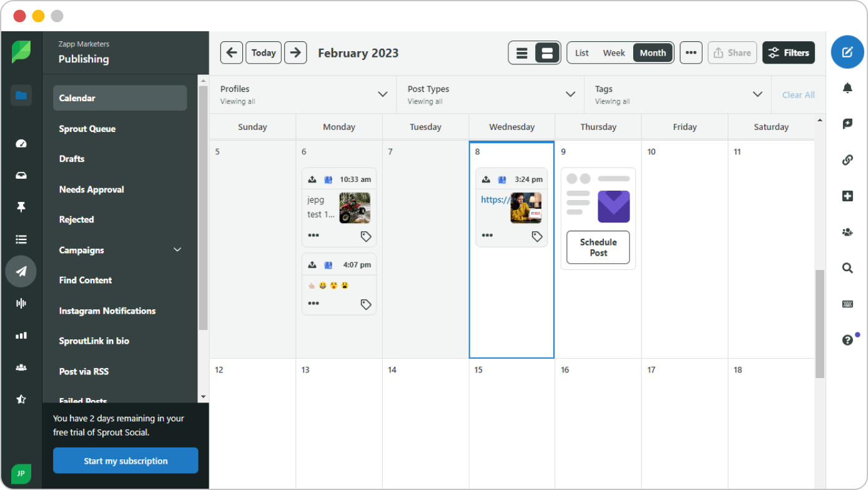
Task: Click the calendar vertical scrollbar thumb
Action: click(820, 324)
